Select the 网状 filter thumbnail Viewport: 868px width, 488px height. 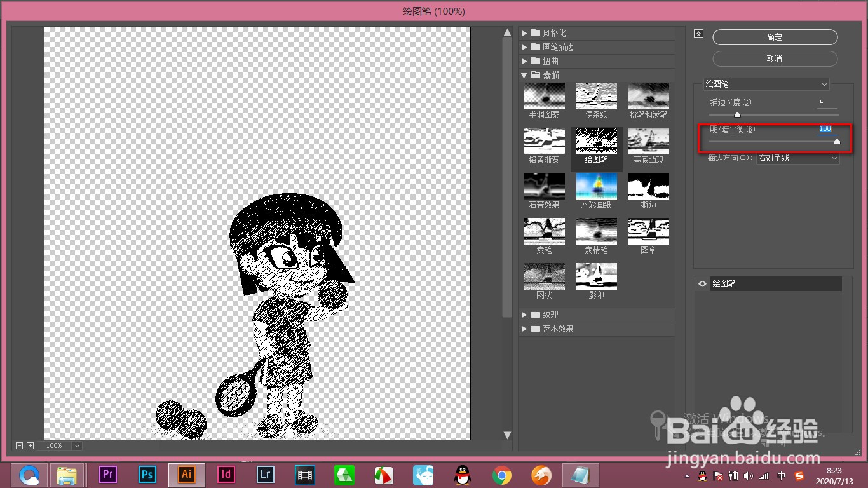point(544,276)
